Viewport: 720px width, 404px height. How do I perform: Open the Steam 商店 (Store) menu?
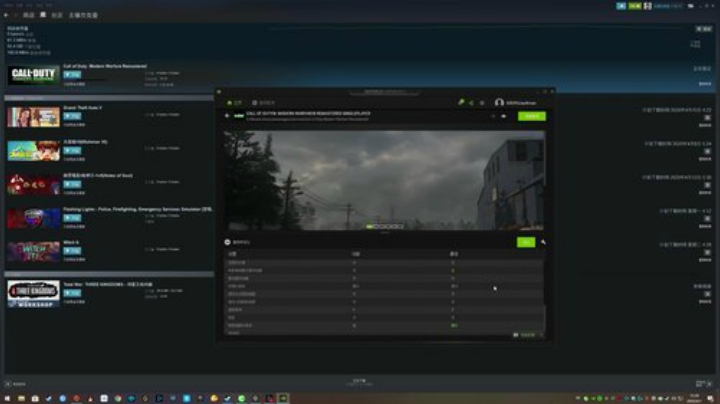coord(28,15)
